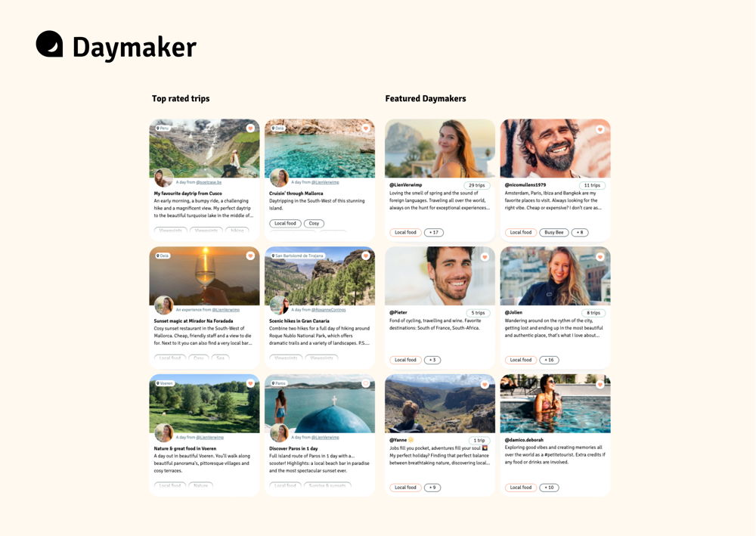Tap heart on nicomullens1979 profile card
This screenshot has height=536, width=756.
coord(600,129)
